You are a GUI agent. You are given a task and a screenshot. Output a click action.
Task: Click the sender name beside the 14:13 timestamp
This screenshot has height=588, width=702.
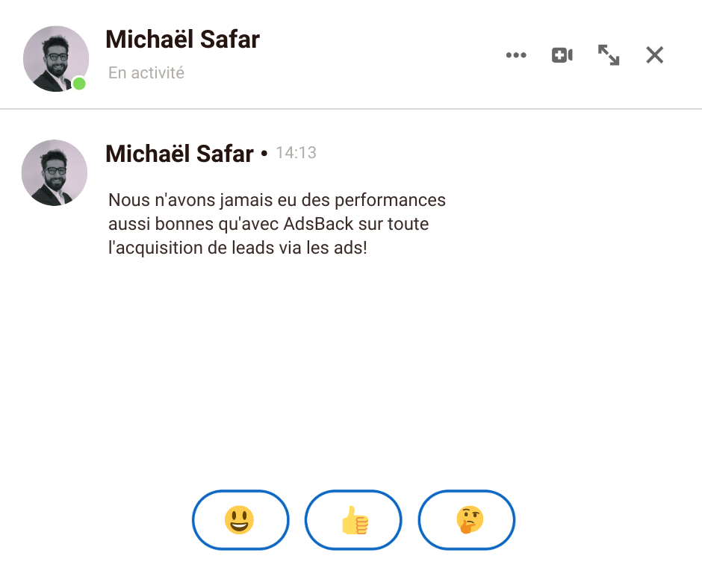(x=179, y=154)
